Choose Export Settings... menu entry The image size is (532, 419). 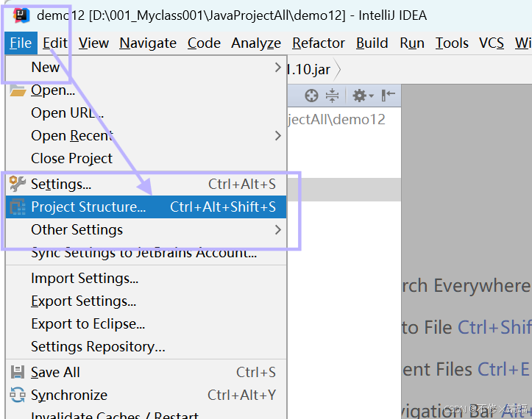click(x=146, y=301)
